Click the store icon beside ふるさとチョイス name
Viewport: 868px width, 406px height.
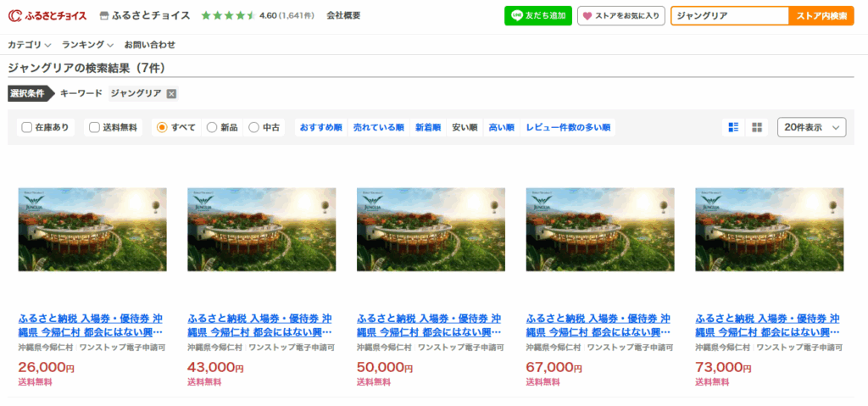(104, 16)
